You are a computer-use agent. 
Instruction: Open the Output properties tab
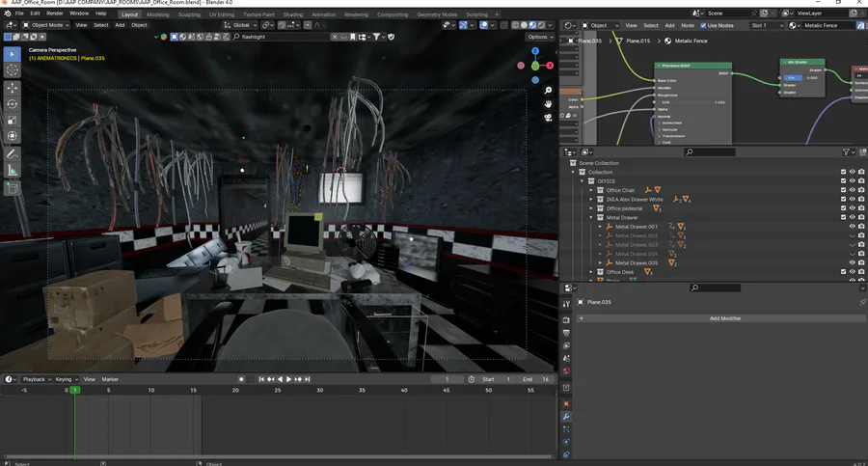point(566,333)
